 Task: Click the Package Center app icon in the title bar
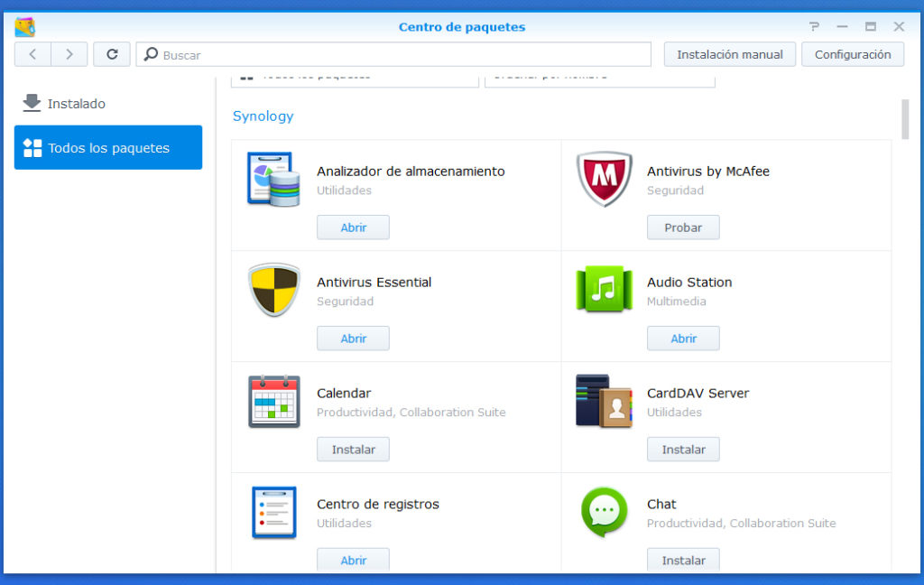[x=24, y=26]
